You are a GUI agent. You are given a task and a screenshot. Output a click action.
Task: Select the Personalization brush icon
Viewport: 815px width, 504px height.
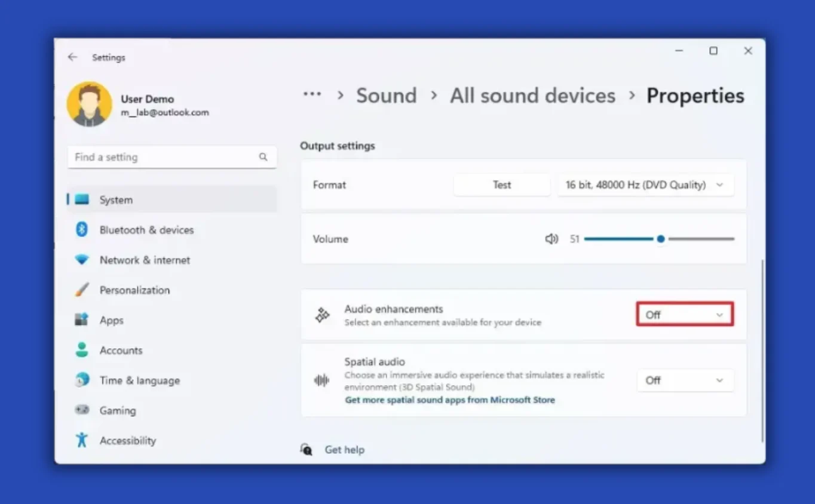[81, 290]
